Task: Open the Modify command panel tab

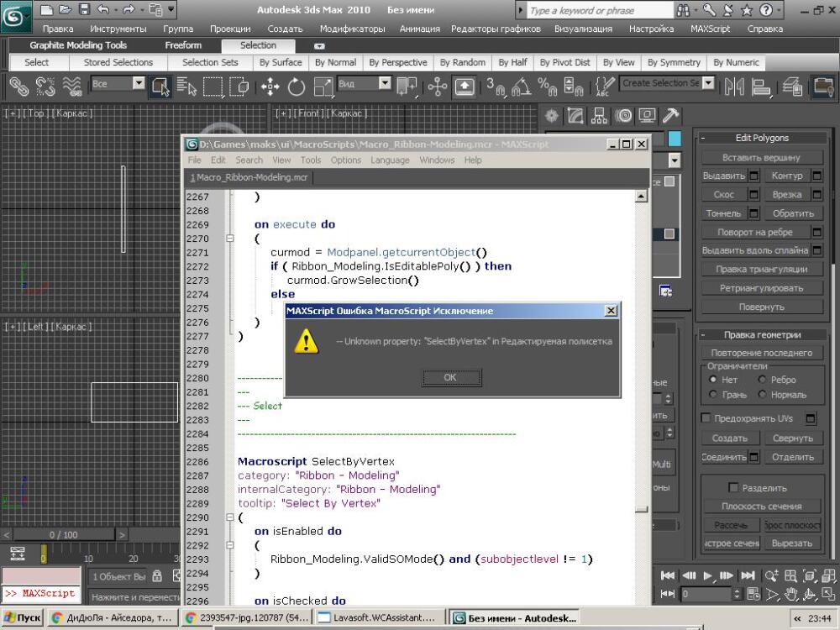Action: click(x=575, y=115)
